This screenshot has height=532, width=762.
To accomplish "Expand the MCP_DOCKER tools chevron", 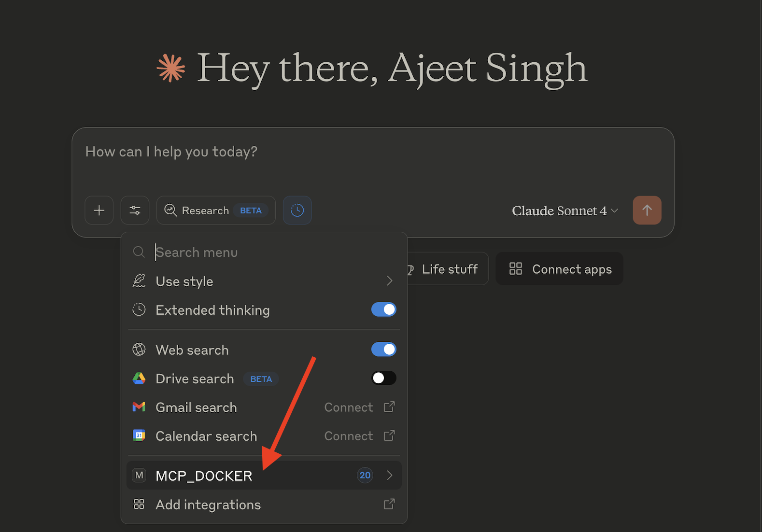I will pos(389,476).
